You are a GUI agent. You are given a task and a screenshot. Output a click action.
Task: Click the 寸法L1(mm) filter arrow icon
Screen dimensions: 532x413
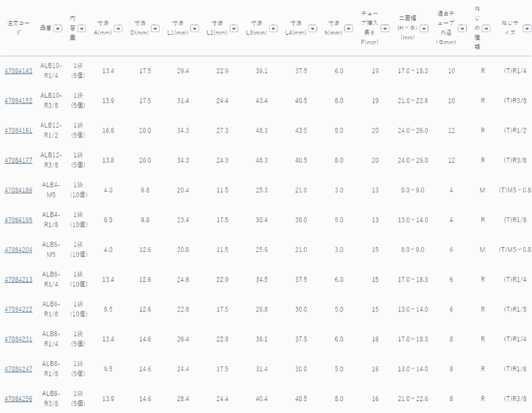click(194, 28)
